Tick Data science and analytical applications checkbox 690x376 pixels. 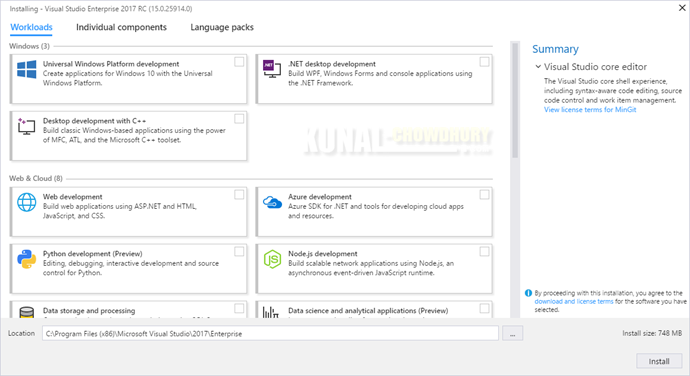click(484, 308)
